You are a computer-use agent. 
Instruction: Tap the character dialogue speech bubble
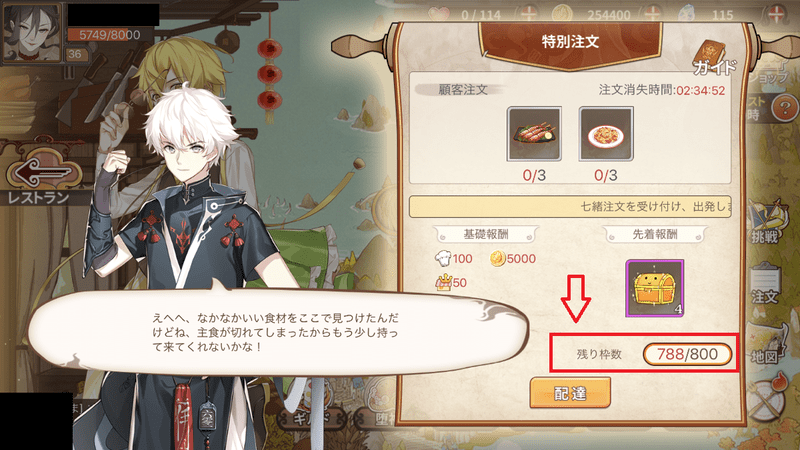tap(278, 332)
